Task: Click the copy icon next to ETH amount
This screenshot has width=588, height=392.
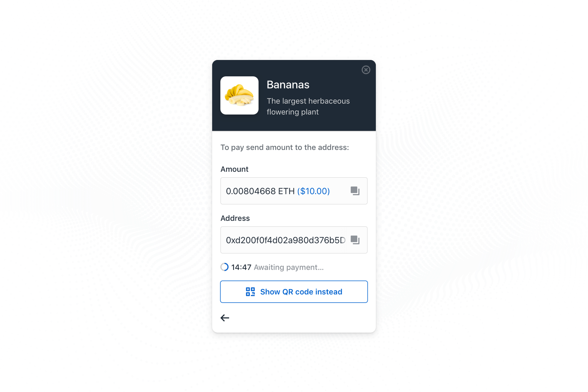Action: [355, 191]
